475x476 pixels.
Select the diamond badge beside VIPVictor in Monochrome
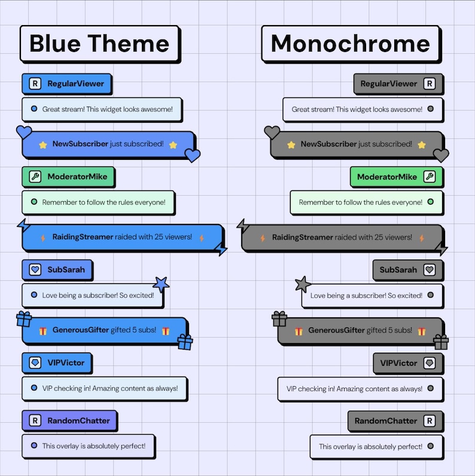coord(430,363)
